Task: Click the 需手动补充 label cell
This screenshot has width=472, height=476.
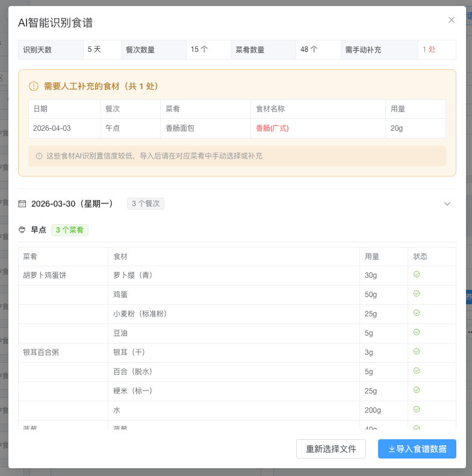Action: 379,50
